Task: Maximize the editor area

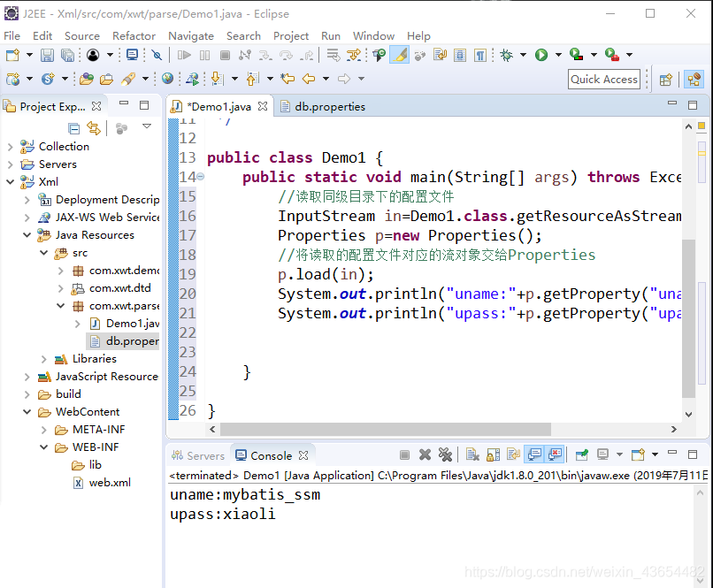Action: pyautogui.click(x=693, y=105)
